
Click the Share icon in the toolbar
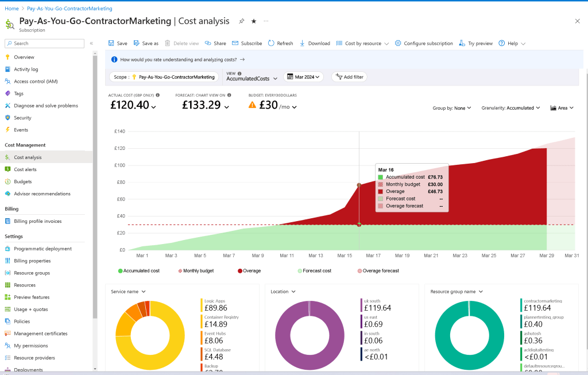208,43
